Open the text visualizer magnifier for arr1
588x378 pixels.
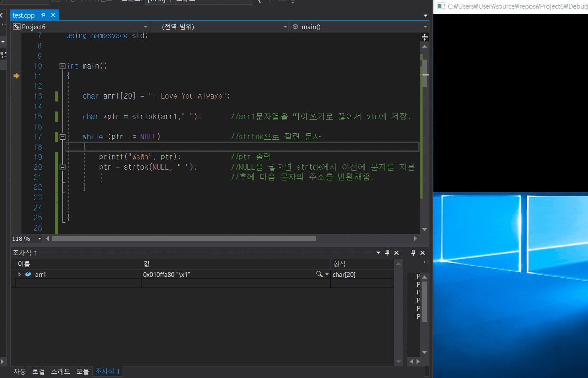pos(319,274)
